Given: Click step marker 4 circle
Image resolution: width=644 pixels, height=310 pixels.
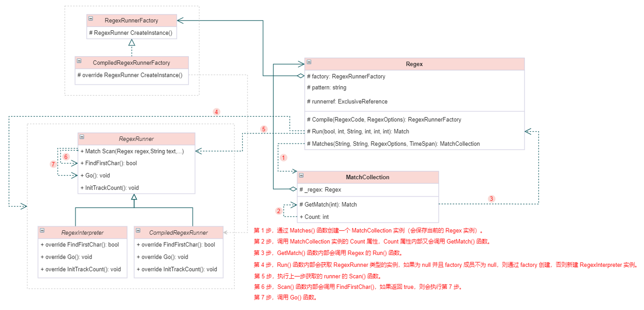Looking at the screenshot, I should (216, 112).
